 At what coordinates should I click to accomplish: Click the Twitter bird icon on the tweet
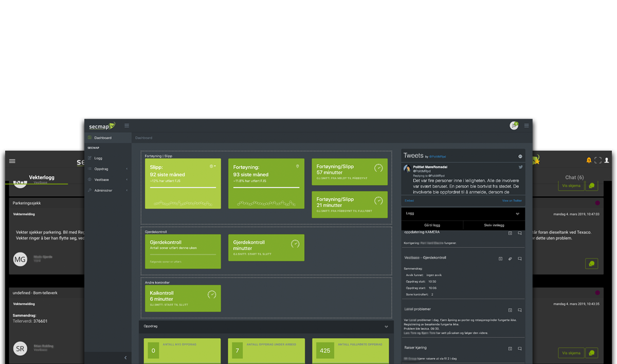(x=520, y=167)
